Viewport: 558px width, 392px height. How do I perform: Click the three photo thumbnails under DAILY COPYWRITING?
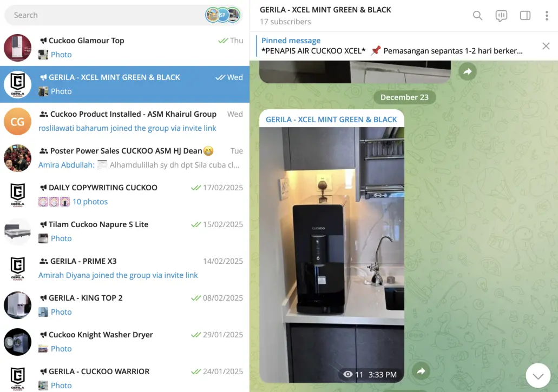[54, 202]
